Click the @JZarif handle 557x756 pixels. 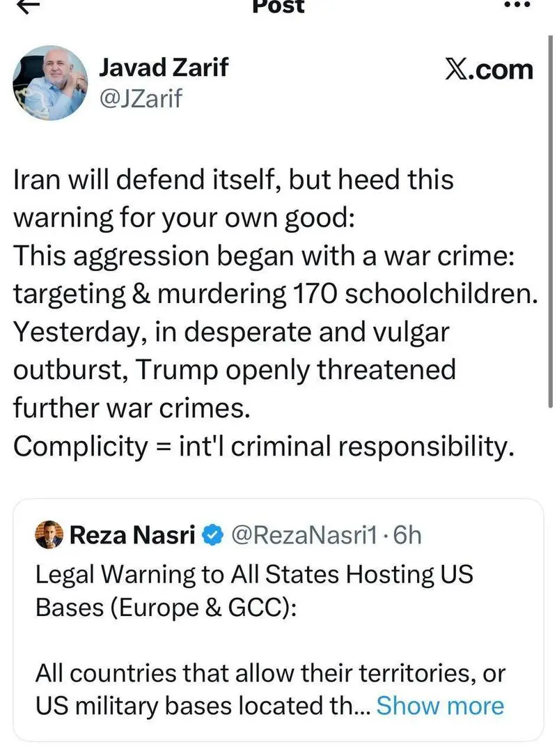(x=141, y=98)
